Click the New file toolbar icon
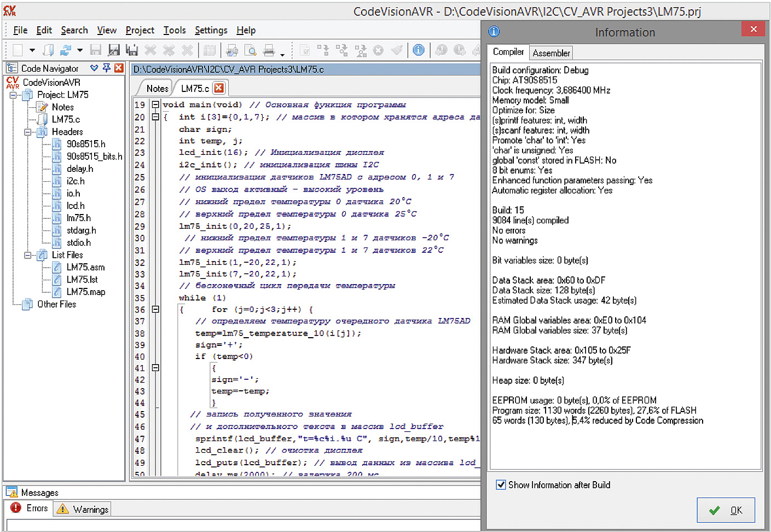The image size is (771, 532). [18, 50]
